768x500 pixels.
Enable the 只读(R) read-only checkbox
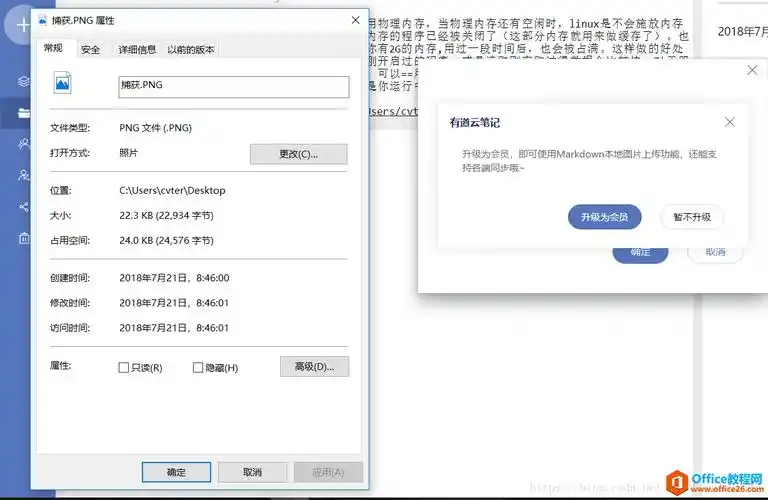point(124,368)
